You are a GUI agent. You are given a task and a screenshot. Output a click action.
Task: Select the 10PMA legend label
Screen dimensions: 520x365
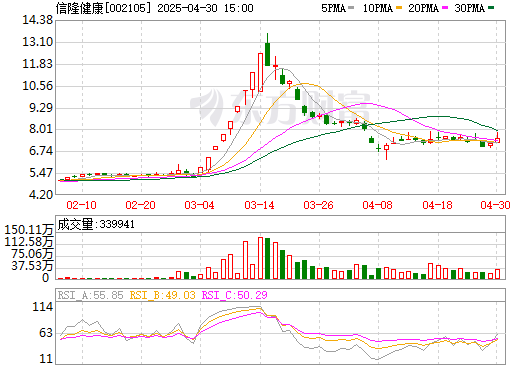pyautogui.click(x=378, y=8)
